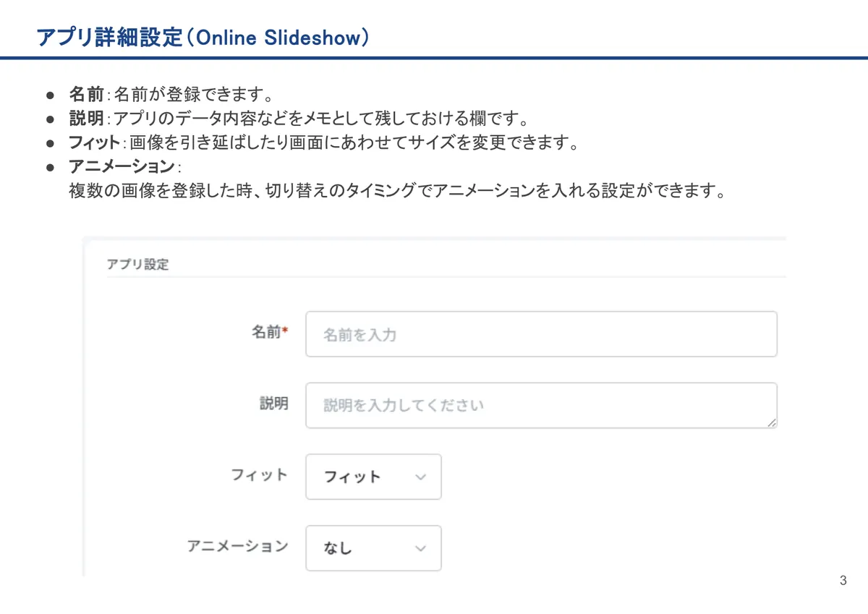Click the 名前 field label with the red asterisk

coord(269,333)
